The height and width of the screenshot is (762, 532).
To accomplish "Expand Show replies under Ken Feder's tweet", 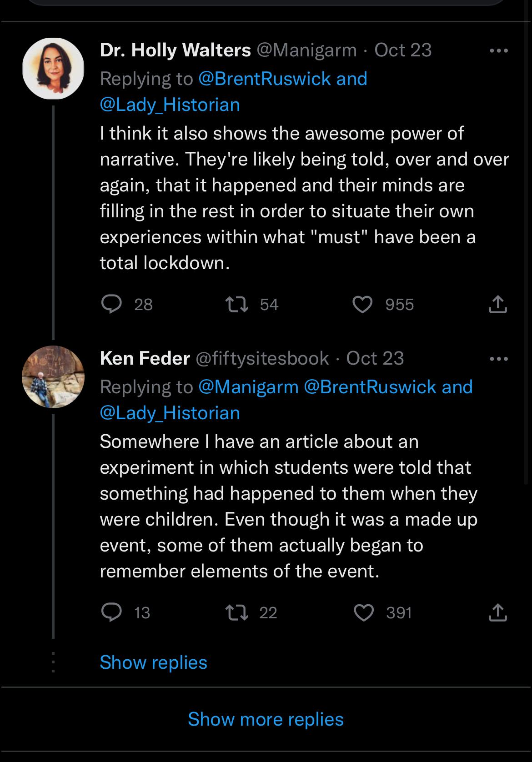I will pos(153,662).
